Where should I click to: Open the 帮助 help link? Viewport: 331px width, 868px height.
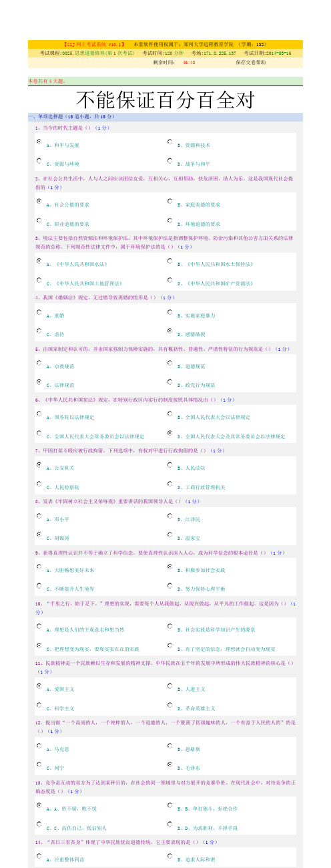click(260, 61)
